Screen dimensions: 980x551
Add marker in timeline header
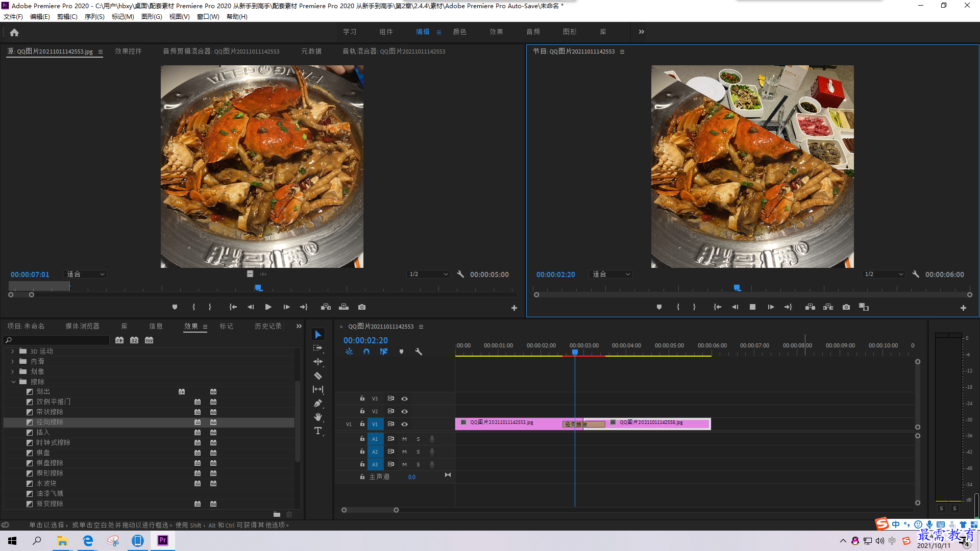coord(401,352)
